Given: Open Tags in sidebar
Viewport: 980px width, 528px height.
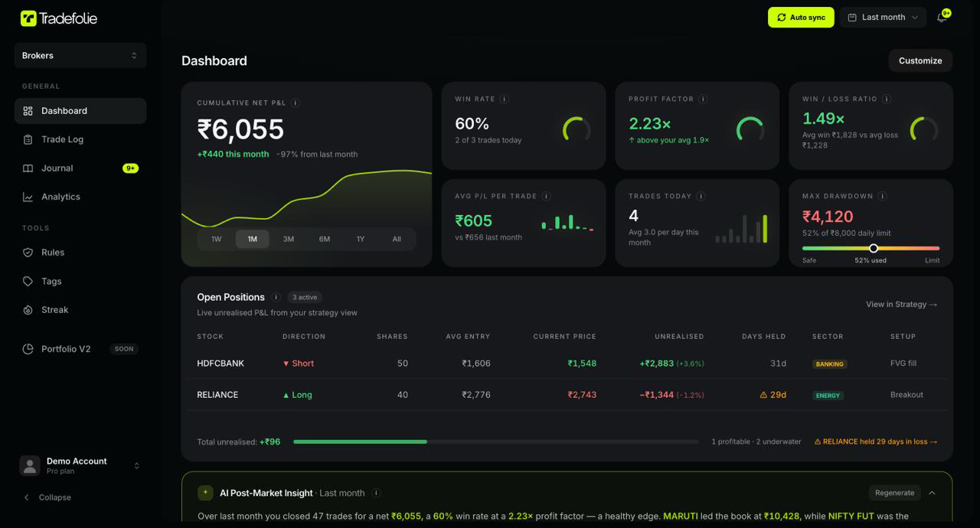Looking at the screenshot, I should (x=80, y=282).
